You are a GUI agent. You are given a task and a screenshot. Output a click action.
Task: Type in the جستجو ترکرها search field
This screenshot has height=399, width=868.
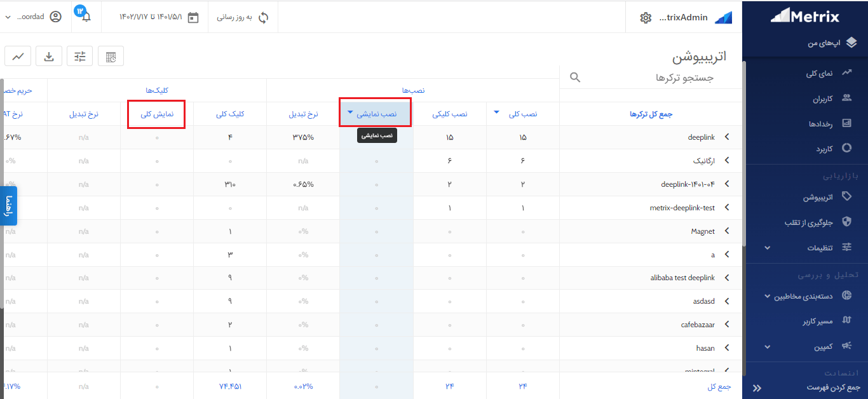click(654, 78)
